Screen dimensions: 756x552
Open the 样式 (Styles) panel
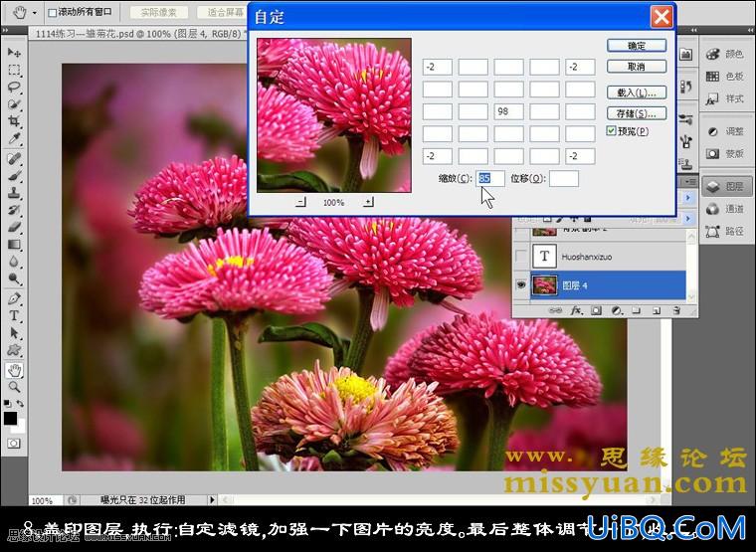pyautogui.click(x=725, y=98)
